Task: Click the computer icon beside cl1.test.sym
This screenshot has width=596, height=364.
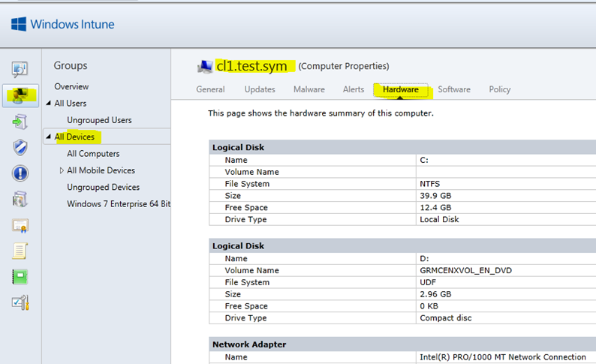Action: click(205, 67)
